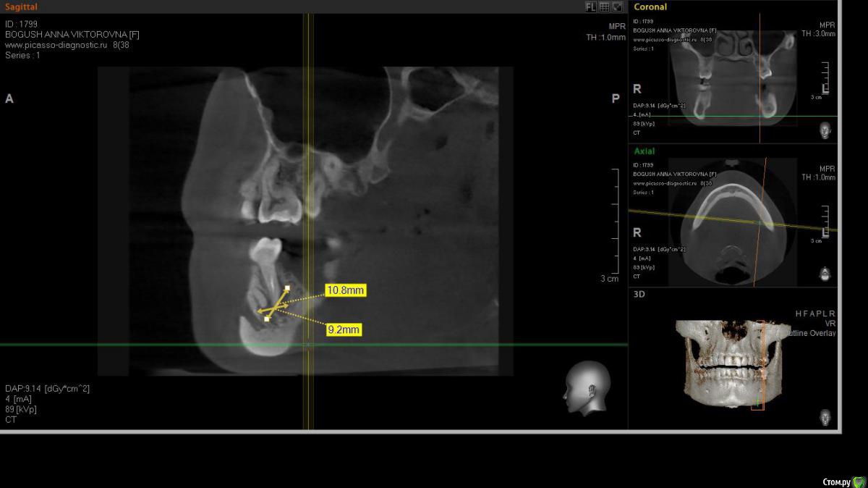Click the Sagittal panel title
Image resolution: width=868 pixels, height=488 pixels.
pyautogui.click(x=21, y=7)
